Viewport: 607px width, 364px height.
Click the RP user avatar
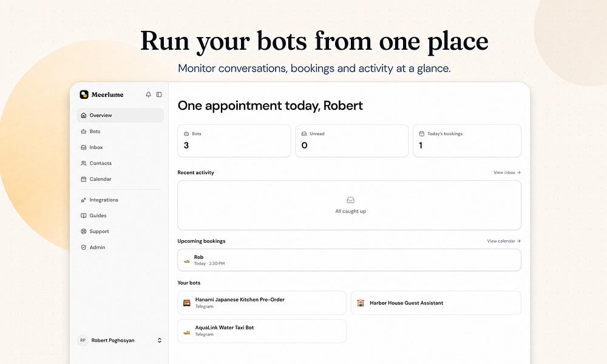83,340
